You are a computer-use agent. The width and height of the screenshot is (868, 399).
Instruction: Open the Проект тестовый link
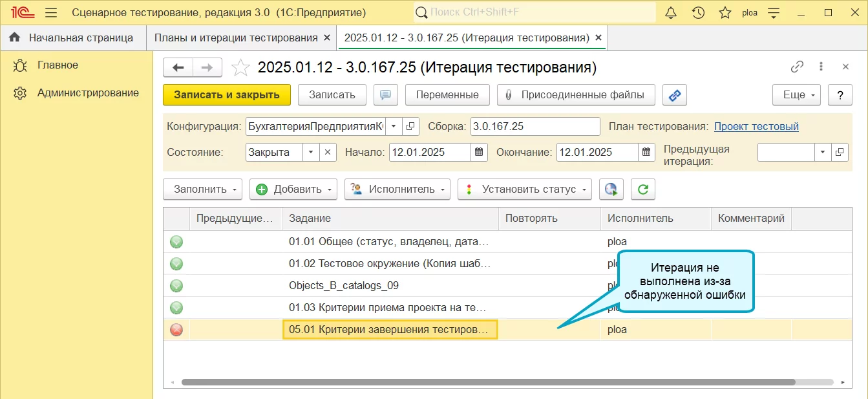[756, 126]
